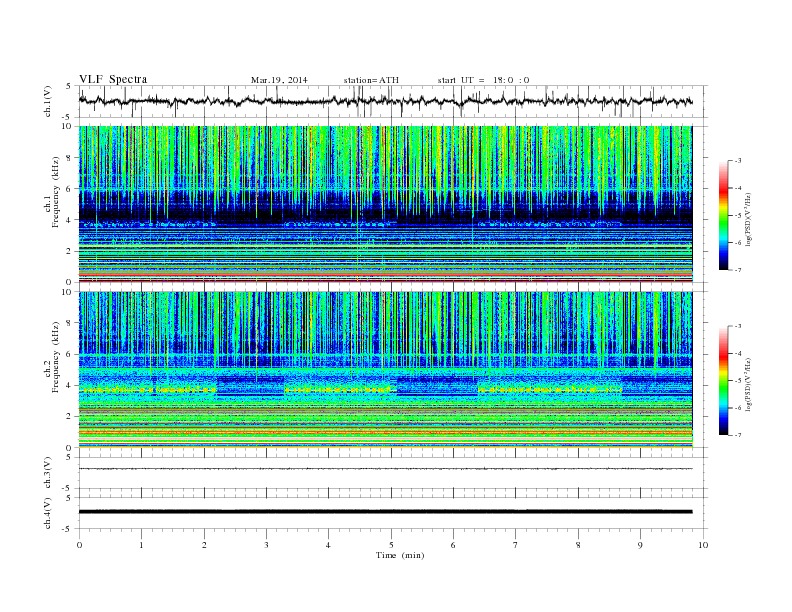The image size is (792, 612).
Task: Click the ch.4 thick black waveform trace
Action: pyautogui.click(x=385, y=512)
